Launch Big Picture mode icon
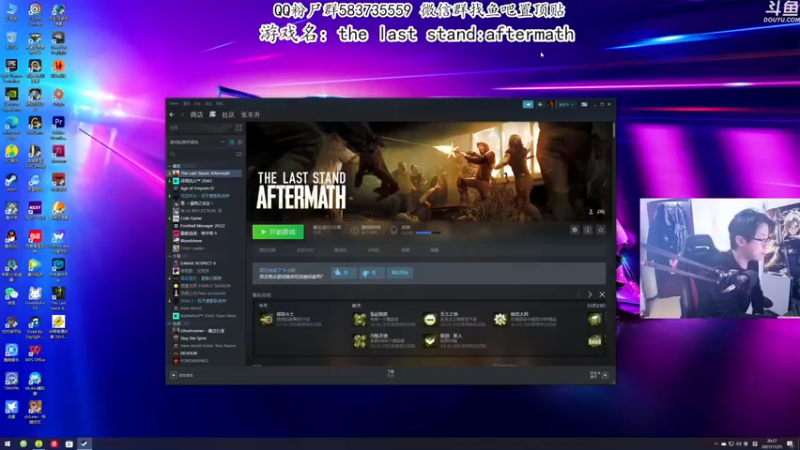The image size is (800, 450). coord(584,104)
